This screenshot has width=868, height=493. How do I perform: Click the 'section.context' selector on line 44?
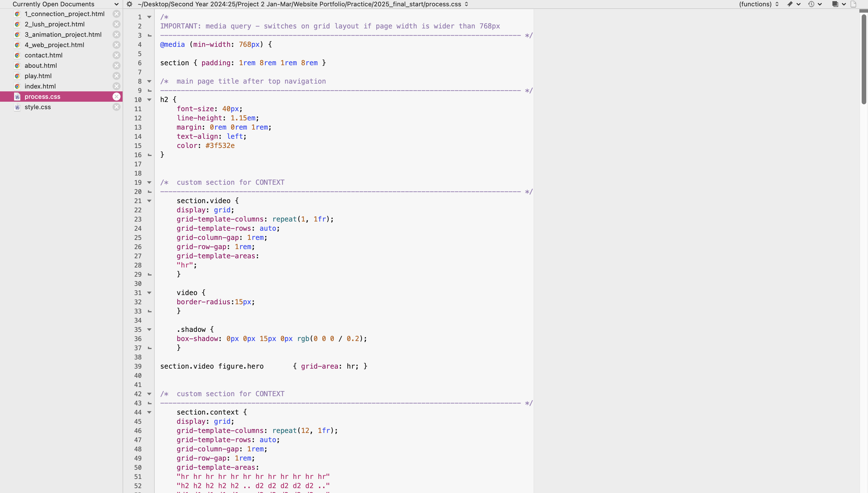pyautogui.click(x=208, y=413)
